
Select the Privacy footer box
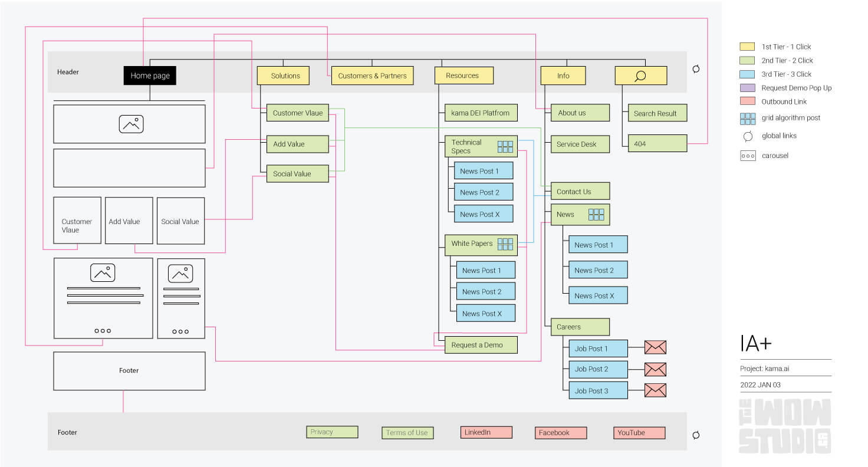click(332, 432)
